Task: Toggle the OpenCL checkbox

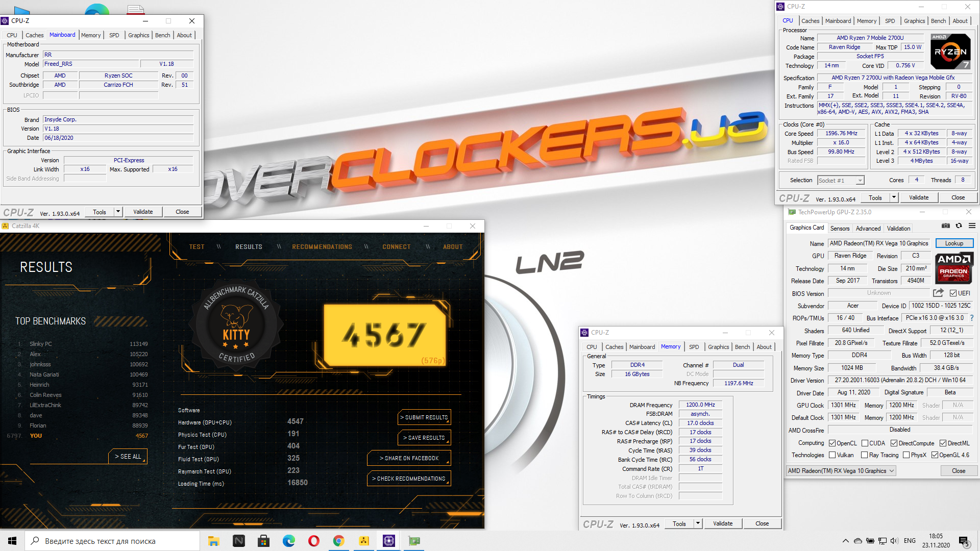Action: [x=832, y=443]
